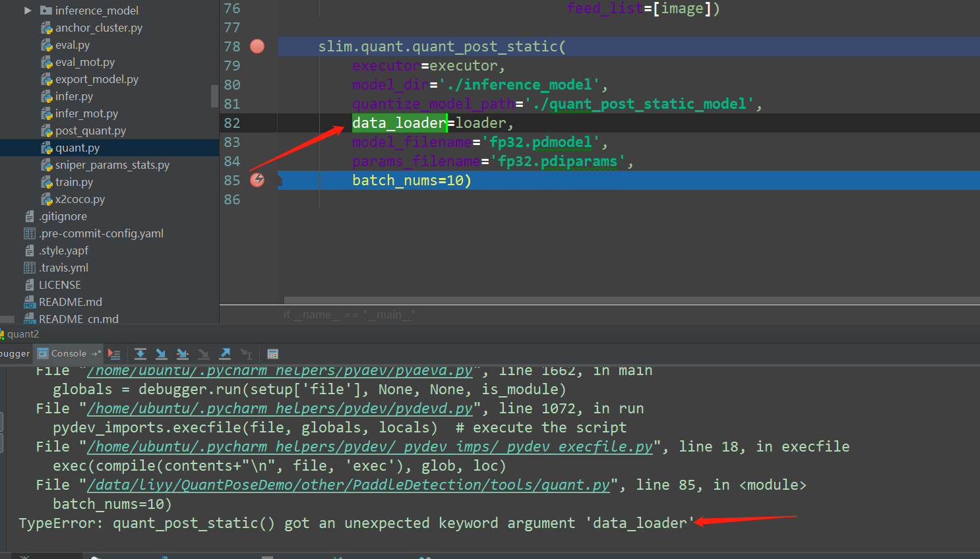Click the TypeError message in console

(x=356, y=523)
